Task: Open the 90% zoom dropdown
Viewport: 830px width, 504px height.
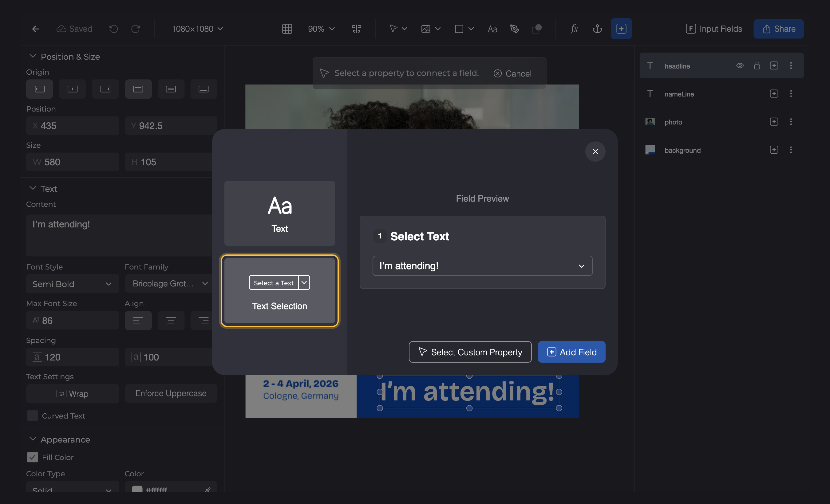Action: (321, 29)
